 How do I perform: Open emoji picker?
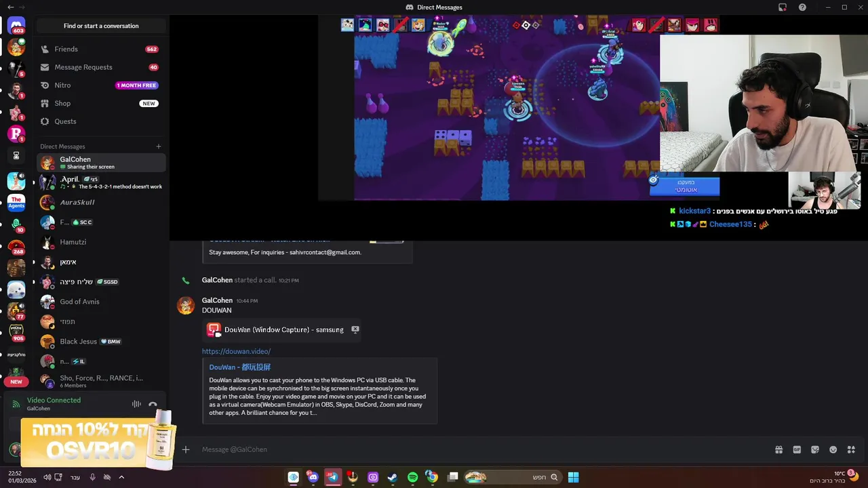click(833, 449)
